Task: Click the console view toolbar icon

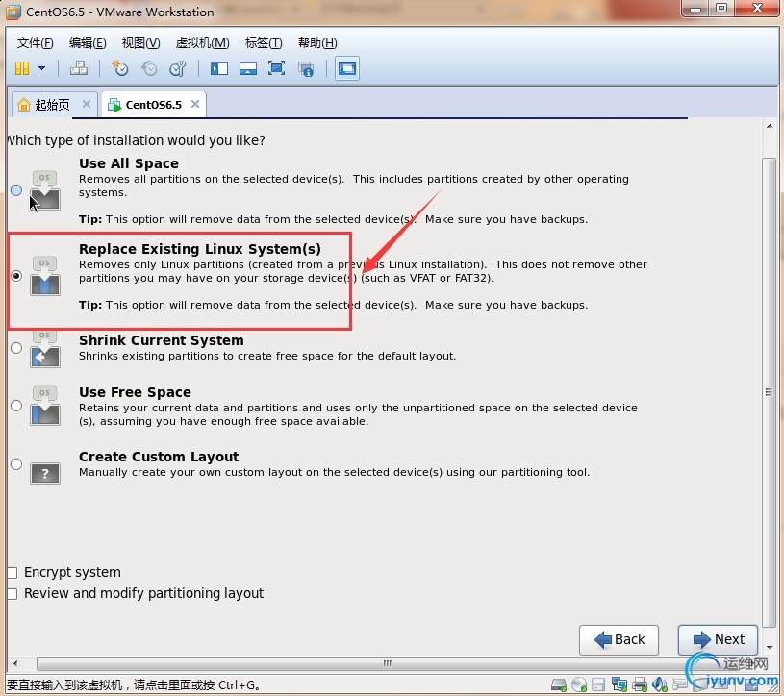Action: [x=347, y=68]
